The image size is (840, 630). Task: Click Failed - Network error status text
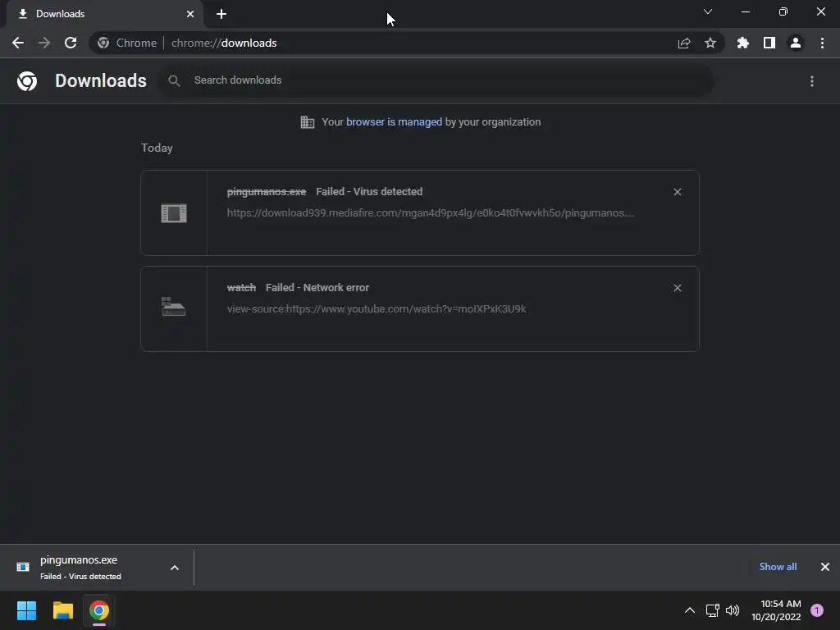pyautogui.click(x=317, y=288)
